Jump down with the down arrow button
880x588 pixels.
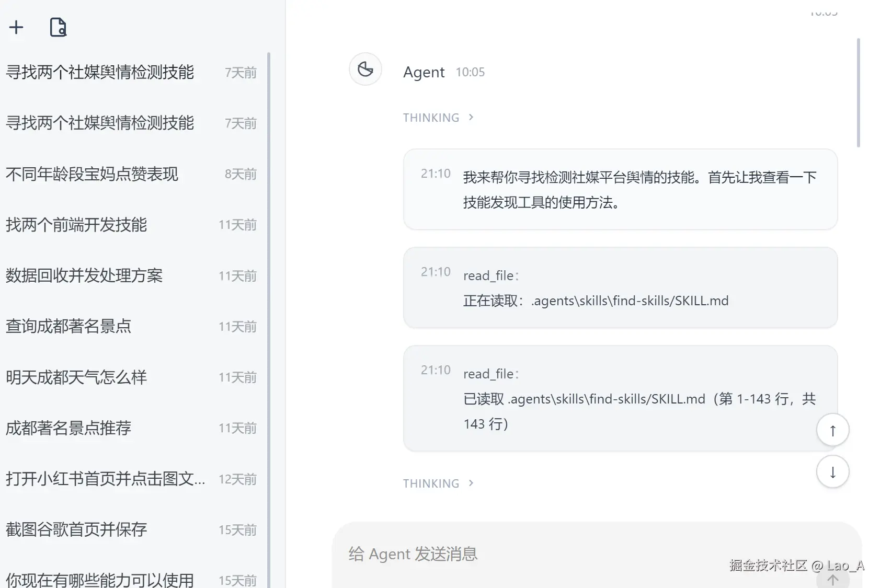pos(832,471)
